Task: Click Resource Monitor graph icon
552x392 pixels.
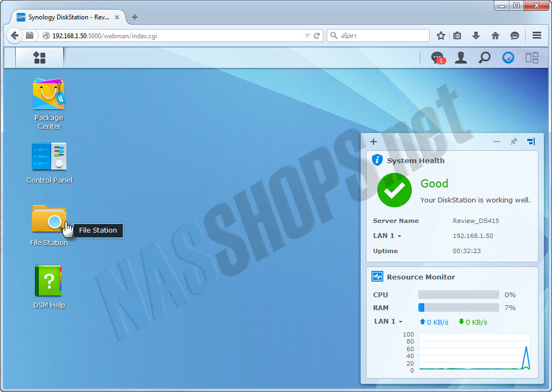Action: (377, 276)
